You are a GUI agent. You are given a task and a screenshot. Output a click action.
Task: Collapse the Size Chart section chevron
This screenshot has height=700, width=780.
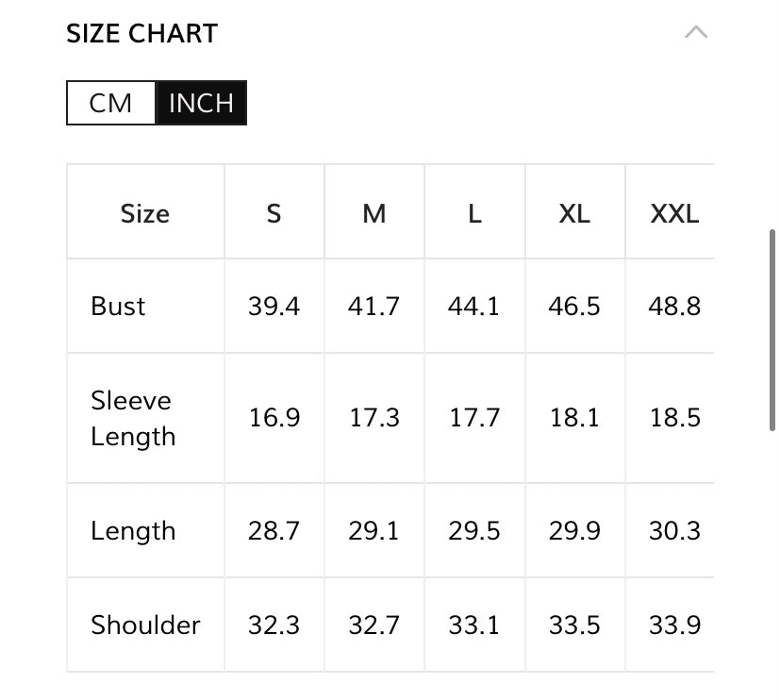tap(695, 33)
